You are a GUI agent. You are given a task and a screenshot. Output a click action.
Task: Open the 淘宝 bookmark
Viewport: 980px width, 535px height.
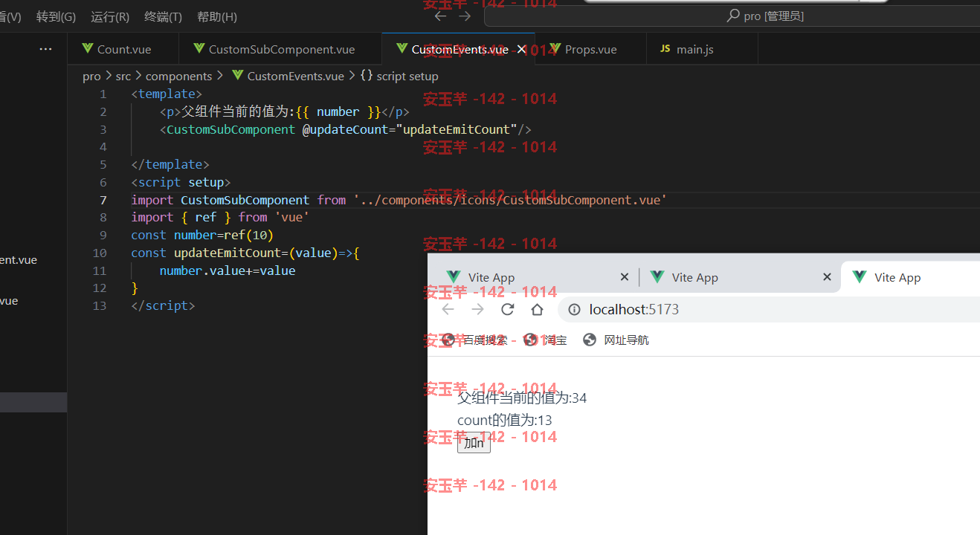(545, 340)
